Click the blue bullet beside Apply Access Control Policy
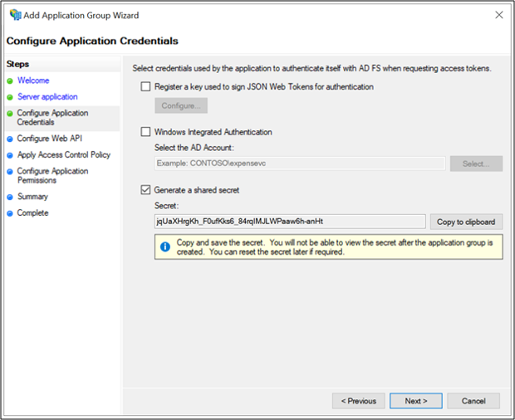This screenshot has height=420, width=515. point(10,155)
